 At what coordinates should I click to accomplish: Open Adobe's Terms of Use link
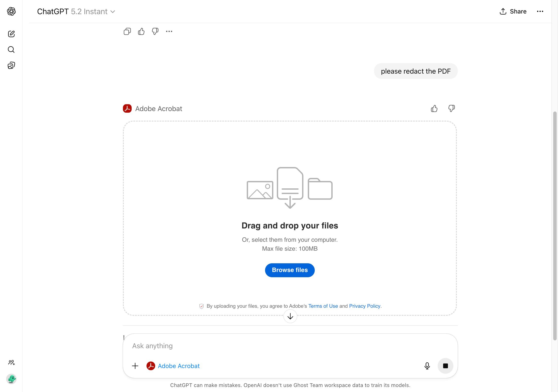click(x=323, y=306)
